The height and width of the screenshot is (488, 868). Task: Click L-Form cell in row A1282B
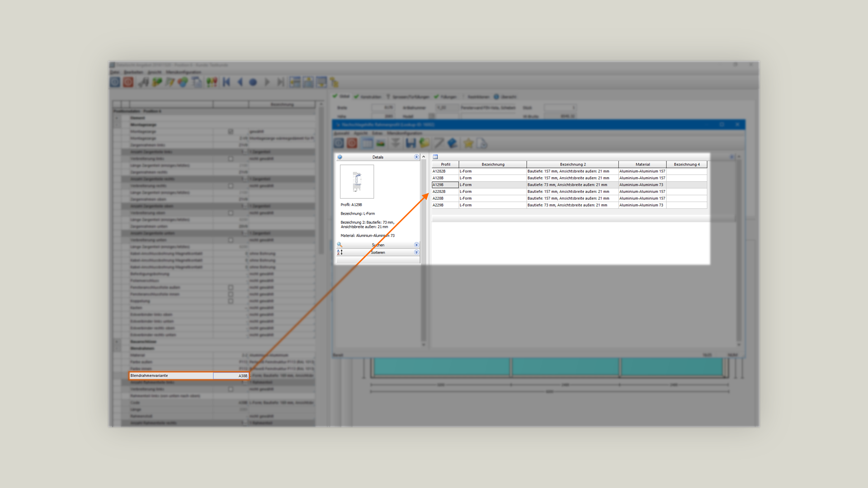point(493,171)
